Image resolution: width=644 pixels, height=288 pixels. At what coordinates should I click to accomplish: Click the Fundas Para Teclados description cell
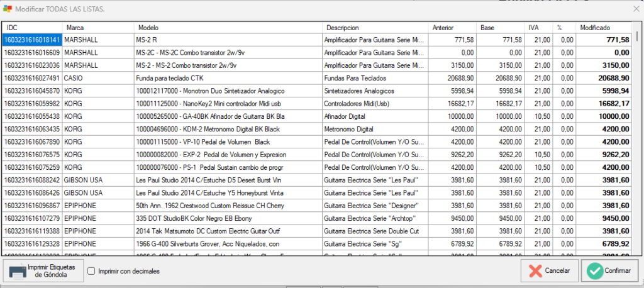pos(375,78)
